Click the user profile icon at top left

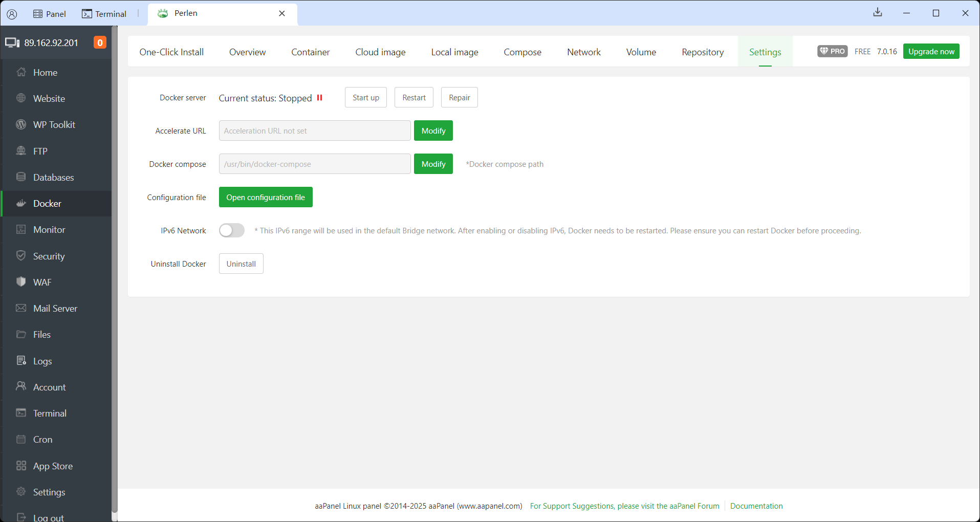click(12, 14)
